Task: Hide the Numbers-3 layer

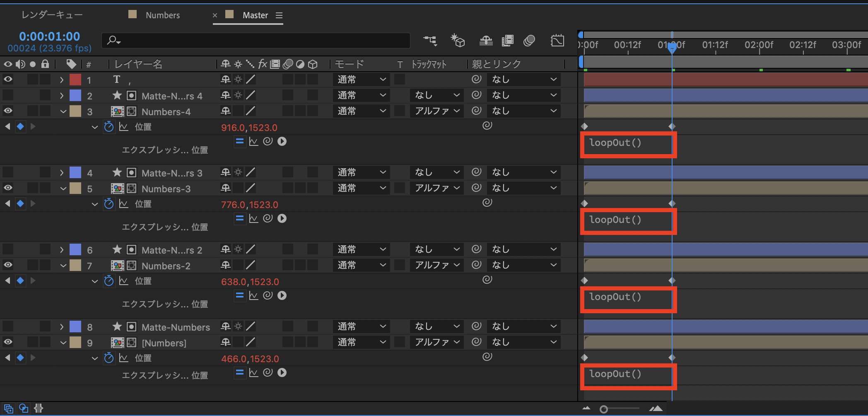Action: tap(8, 188)
